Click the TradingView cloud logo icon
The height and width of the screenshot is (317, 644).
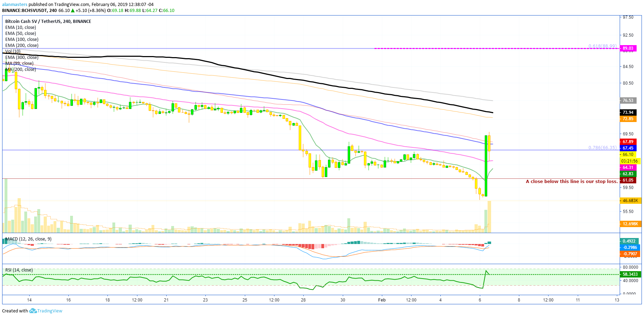coord(33,311)
